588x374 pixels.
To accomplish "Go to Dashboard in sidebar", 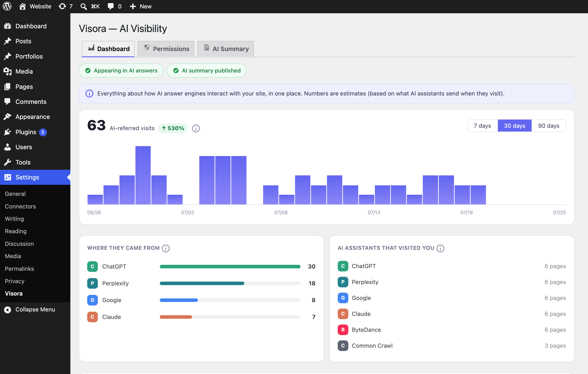I will click(x=35, y=26).
